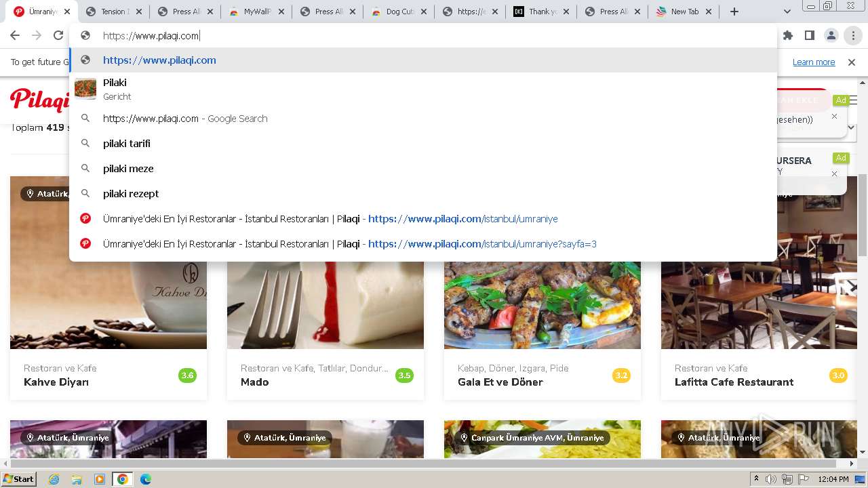Click the horizontal scrollbar right arrow
The image size is (868, 488).
[852, 464]
